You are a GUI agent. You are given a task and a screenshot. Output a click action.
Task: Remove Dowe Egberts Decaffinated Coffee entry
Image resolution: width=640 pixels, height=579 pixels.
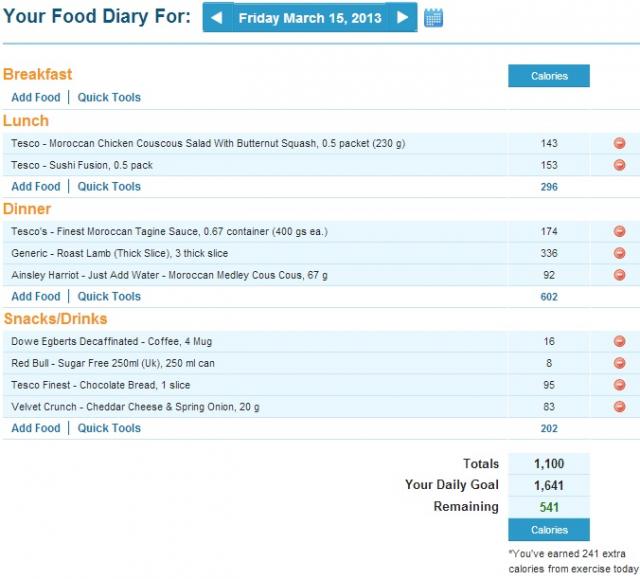[619, 341]
